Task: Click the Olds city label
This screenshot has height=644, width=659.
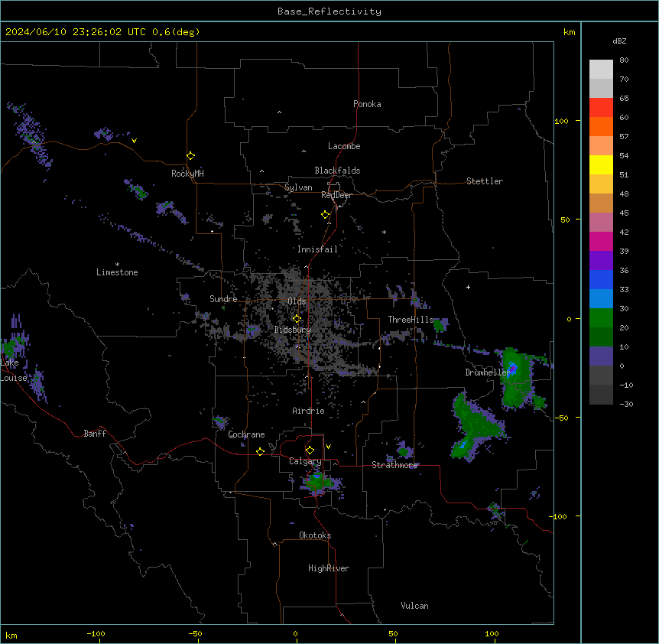Action: pos(297,301)
